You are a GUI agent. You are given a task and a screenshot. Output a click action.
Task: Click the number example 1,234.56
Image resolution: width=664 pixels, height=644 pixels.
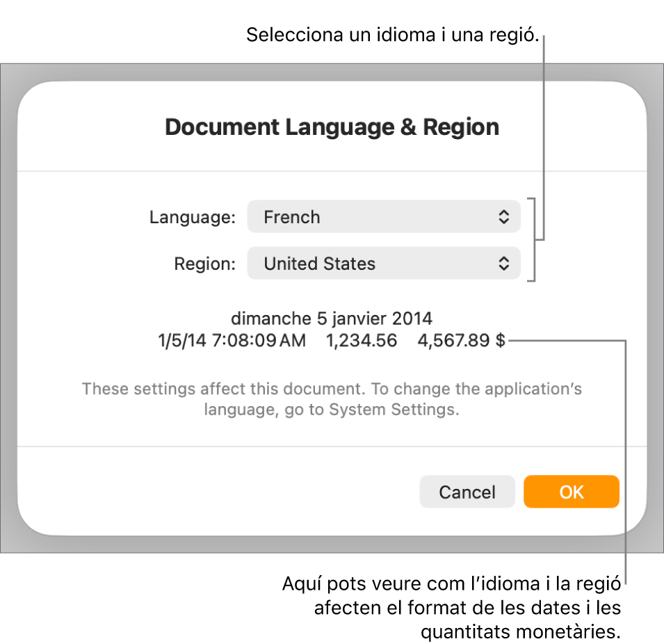[x=362, y=341]
